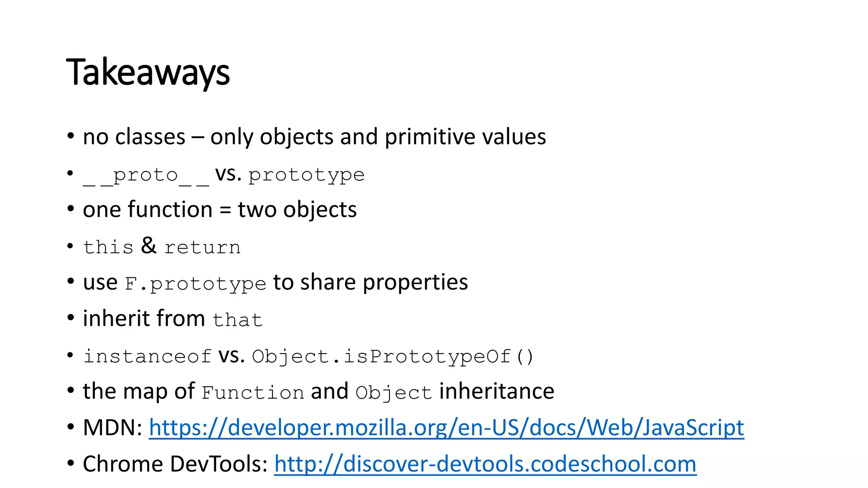Viewport: 868px width, 488px height.
Task: Click the 'instanceof' code text
Action: coord(147,356)
